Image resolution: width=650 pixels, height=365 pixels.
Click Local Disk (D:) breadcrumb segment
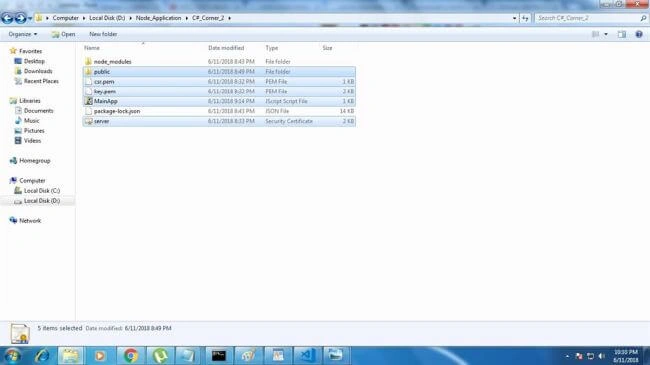tap(107, 18)
